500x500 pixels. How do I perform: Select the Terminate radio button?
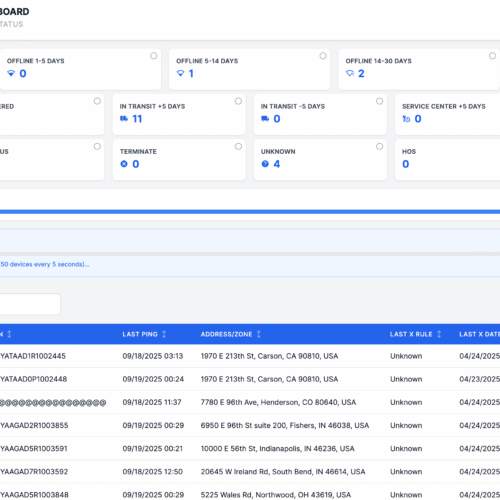238,146
